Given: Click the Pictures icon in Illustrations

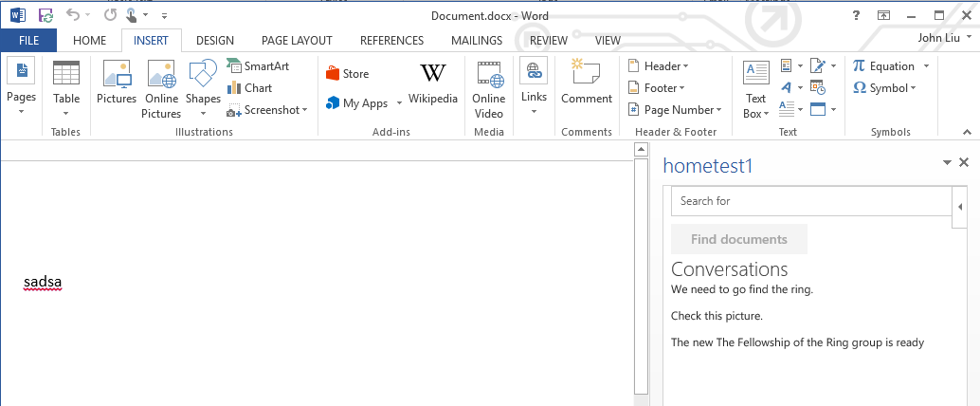Looking at the screenshot, I should 117,83.
